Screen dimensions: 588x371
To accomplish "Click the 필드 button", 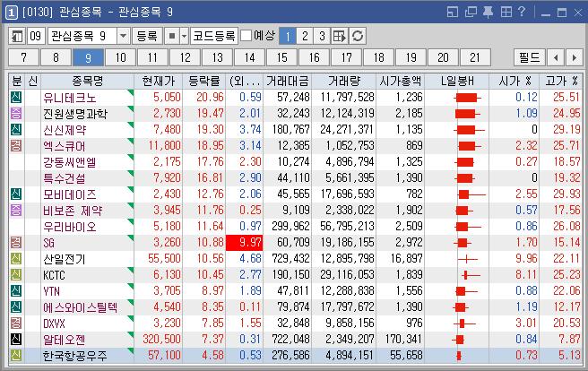I will pos(529,57).
